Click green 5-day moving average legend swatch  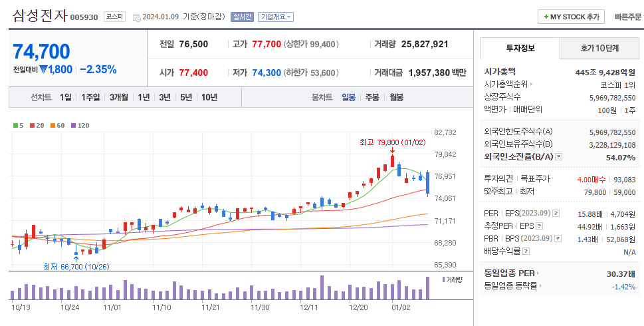[15, 125]
